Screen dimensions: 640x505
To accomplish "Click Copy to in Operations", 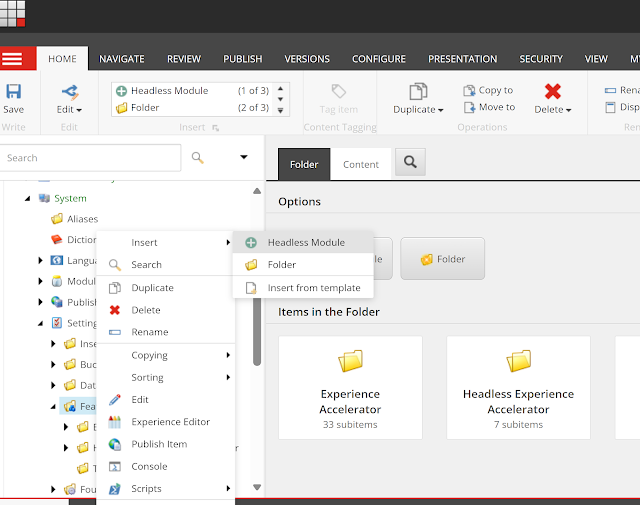I will [x=489, y=90].
